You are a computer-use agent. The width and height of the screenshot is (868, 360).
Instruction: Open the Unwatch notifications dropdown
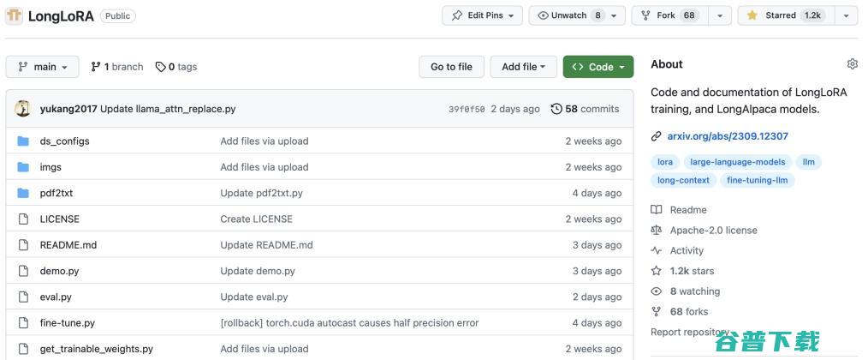(x=577, y=15)
